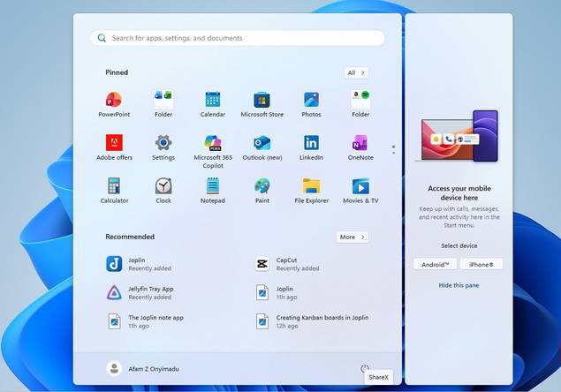Image resolution: width=561 pixels, height=392 pixels.
Task: Click the search magnifier icon
Action: (x=102, y=38)
